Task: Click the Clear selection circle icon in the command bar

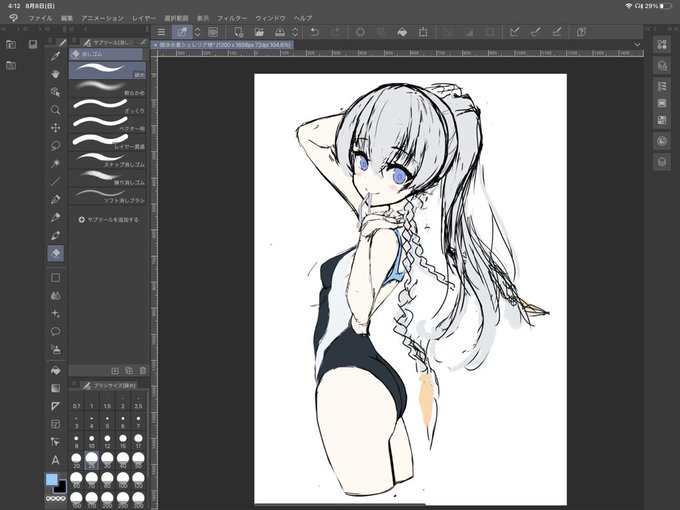Action: tap(360, 32)
